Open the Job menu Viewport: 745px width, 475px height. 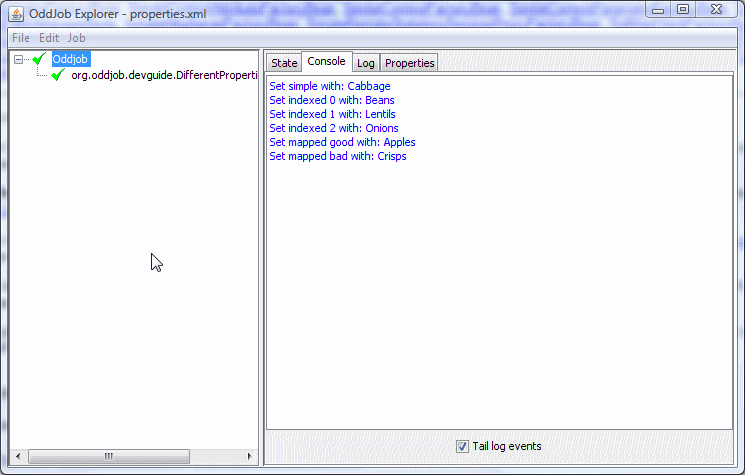click(x=77, y=37)
